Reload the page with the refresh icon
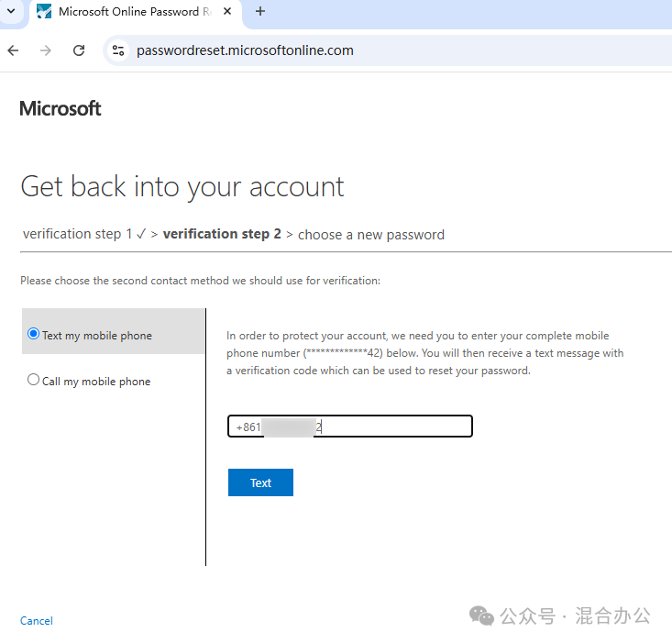Screen dimensions: 672x643 click(x=79, y=50)
